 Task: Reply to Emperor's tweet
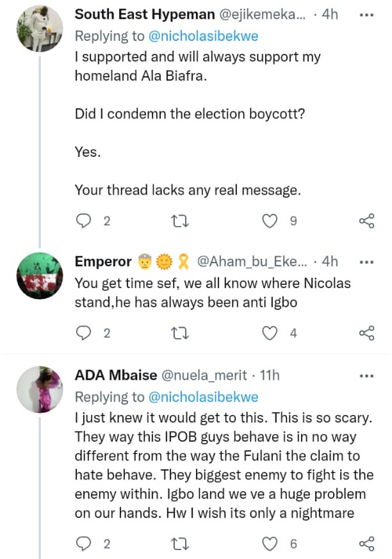84,333
